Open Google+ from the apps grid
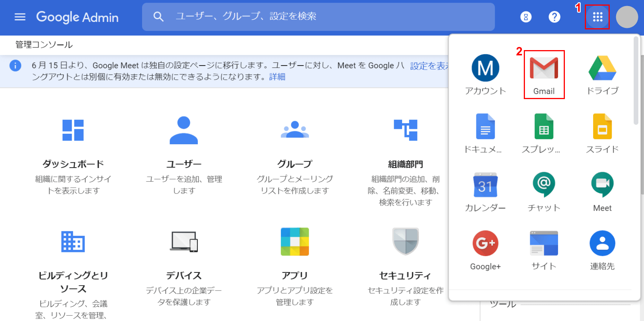644x321 pixels. coord(485,250)
